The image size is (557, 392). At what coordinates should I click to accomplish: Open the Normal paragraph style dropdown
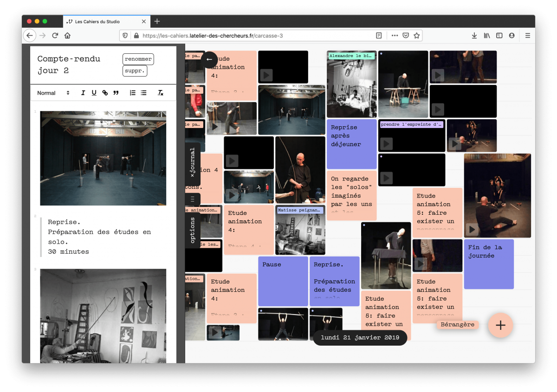[53, 93]
